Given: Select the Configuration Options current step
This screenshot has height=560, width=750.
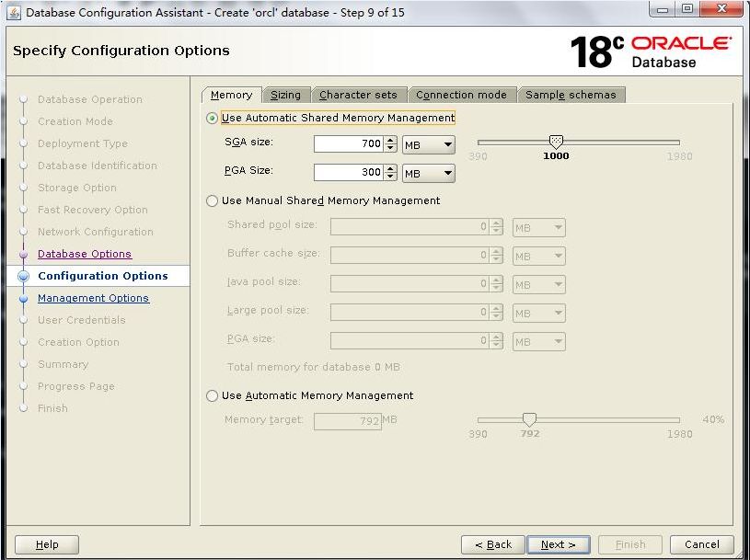Looking at the screenshot, I should point(103,276).
